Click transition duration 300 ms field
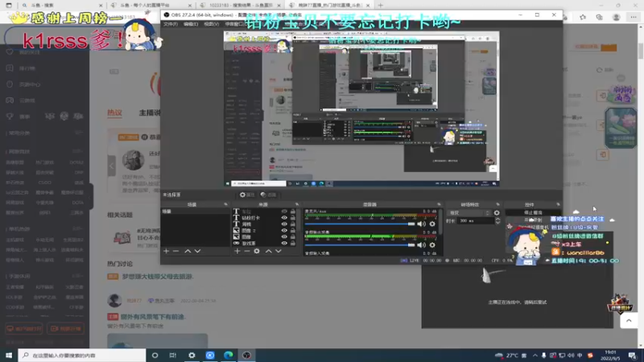The image size is (644, 362). click(x=476, y=220)
